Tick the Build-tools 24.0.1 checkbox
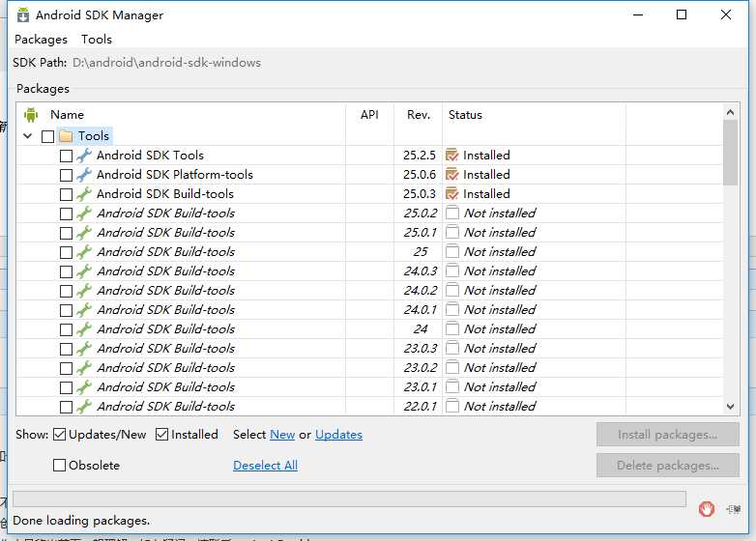Screen dimensions: 756x541 coord(66,310)
